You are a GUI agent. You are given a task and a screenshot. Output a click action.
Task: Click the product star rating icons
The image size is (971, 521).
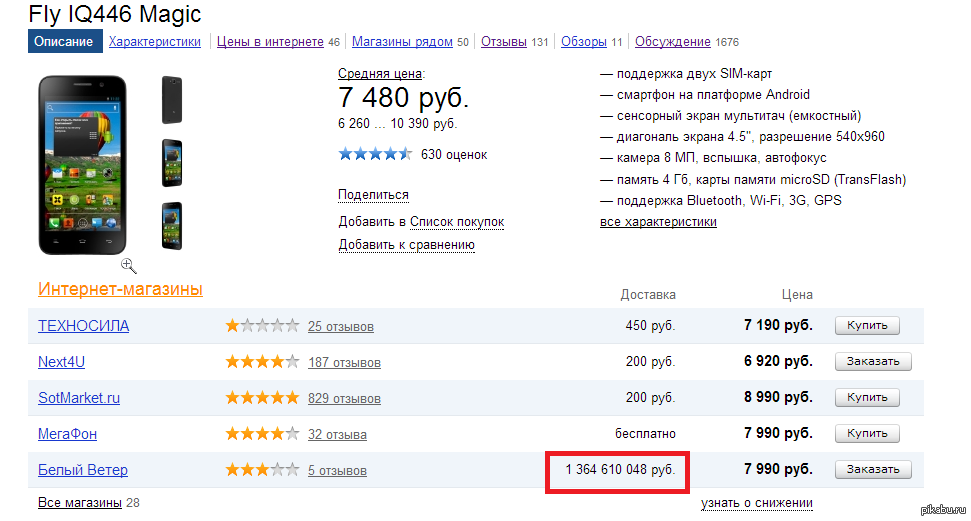click(375, 154)
